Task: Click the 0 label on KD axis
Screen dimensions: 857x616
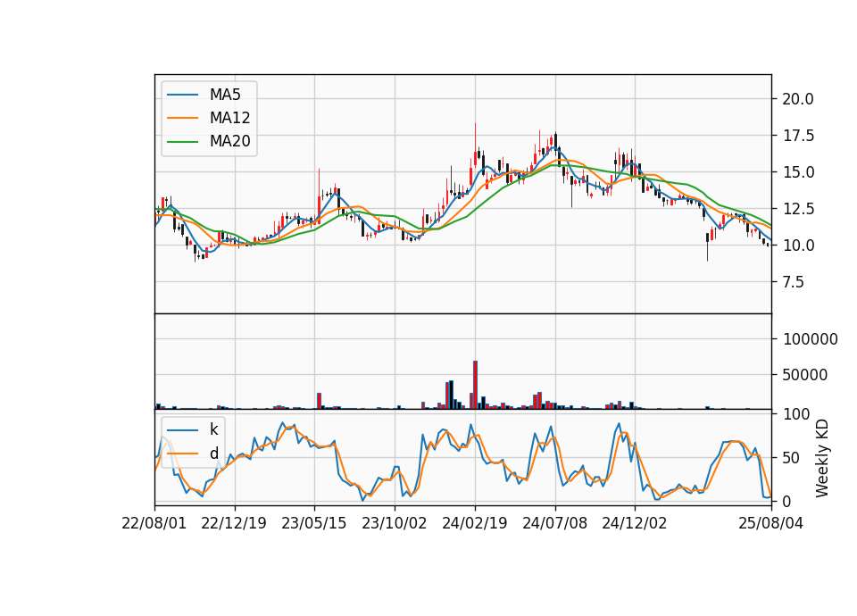Action: [787, 501]
